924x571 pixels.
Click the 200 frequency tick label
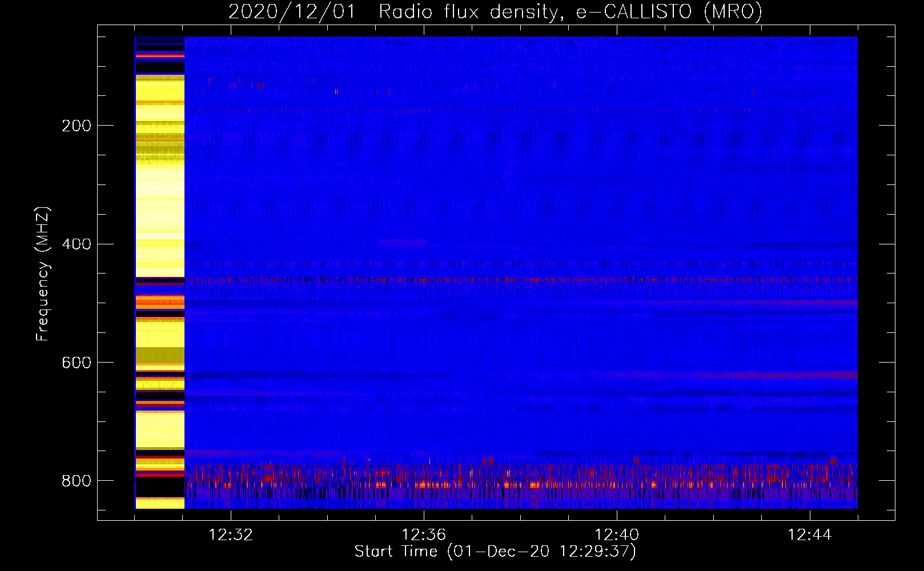[x=77, y=126]
